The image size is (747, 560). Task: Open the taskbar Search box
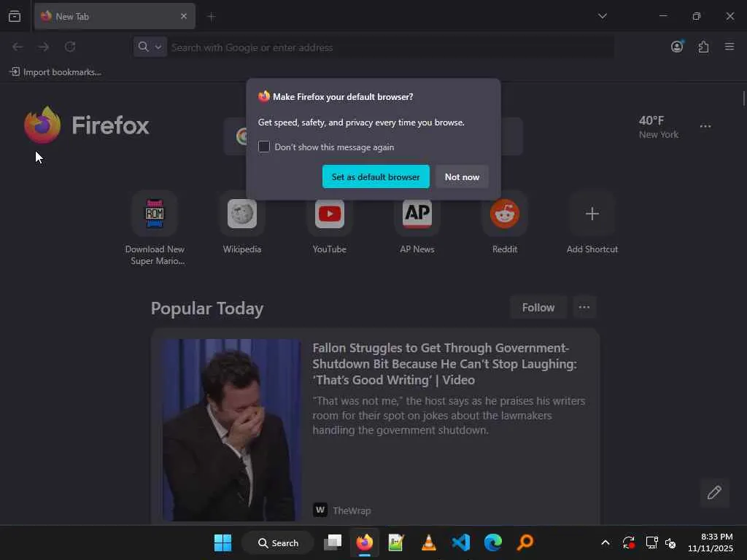(278, 542)
